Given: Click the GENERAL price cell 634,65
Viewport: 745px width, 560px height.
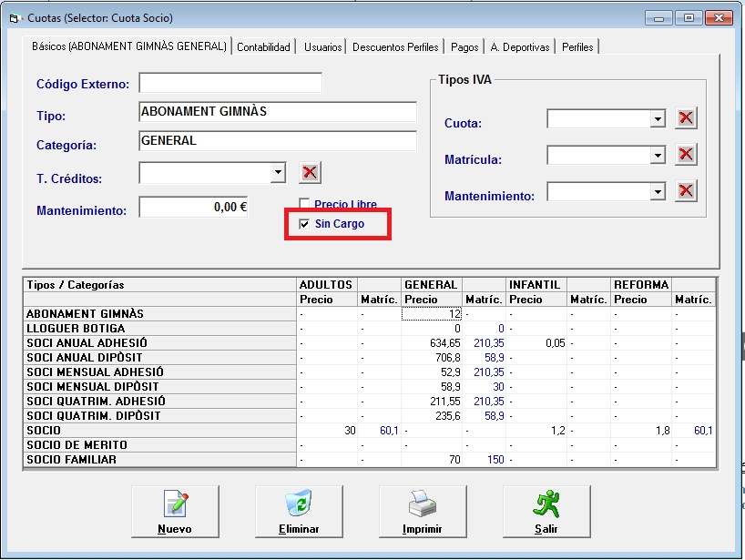Looking at the screenshot, I should (x=432, y=343).
